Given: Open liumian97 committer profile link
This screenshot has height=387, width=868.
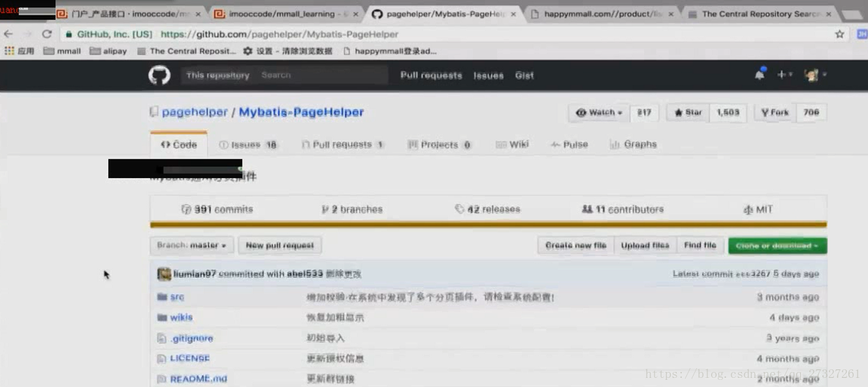Looking at the screenshot, I should (194, 274).
